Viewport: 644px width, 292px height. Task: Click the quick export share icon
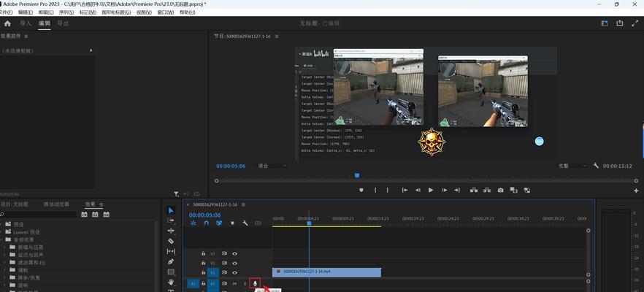point(620,23)
